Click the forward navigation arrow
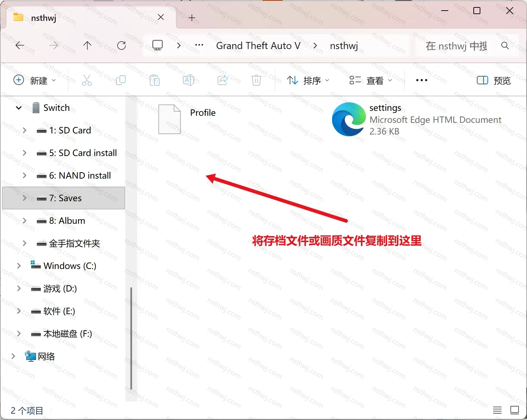 pyautogui.click(x=54, y=46)
